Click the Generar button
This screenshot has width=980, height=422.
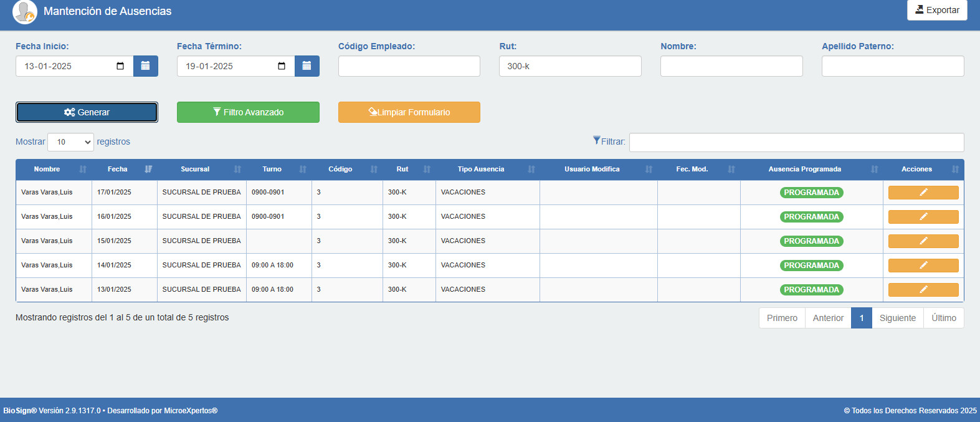click(x=87, y=112)
